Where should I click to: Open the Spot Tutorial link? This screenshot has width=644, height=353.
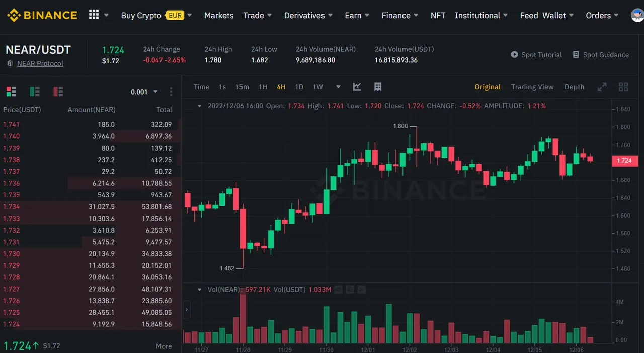(x=541, y=55)
